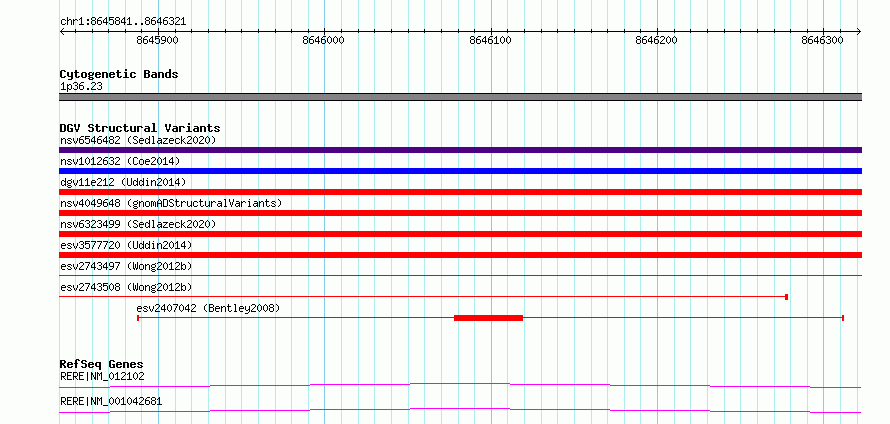
Task: Click label nsv4049648 (gnomADStructuralVariants)
Action: coord(171,203)
